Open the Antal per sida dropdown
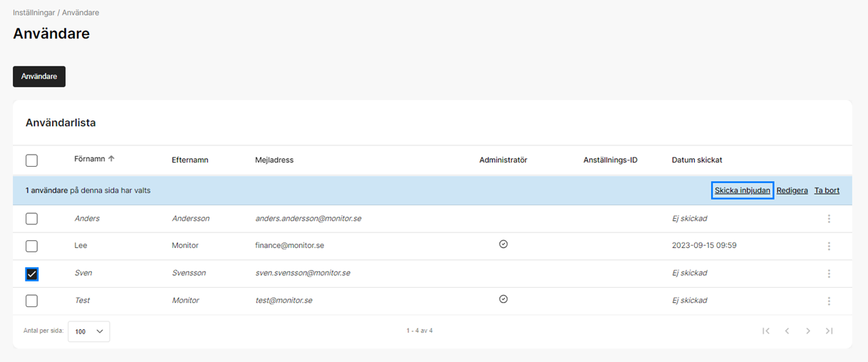 89,331
